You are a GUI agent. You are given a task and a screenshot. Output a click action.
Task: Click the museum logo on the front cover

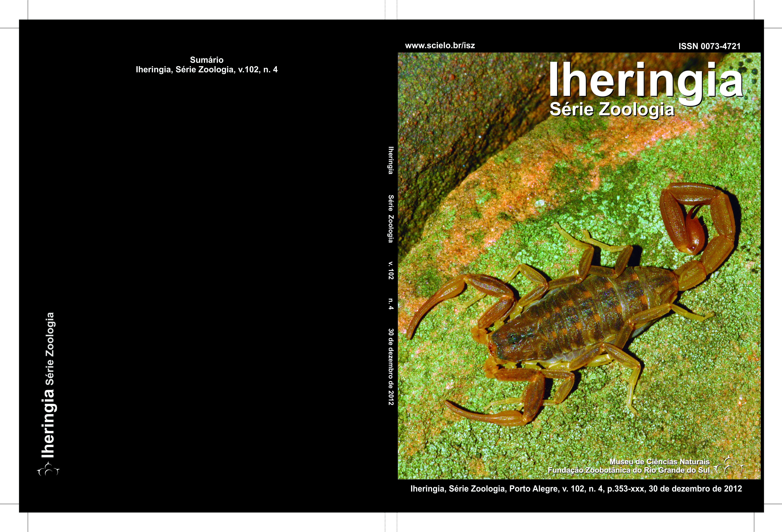point(729,466)
